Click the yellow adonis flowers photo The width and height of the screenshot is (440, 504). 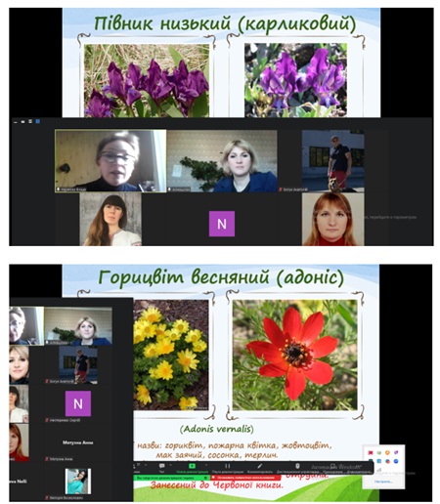tap(171, 355)
